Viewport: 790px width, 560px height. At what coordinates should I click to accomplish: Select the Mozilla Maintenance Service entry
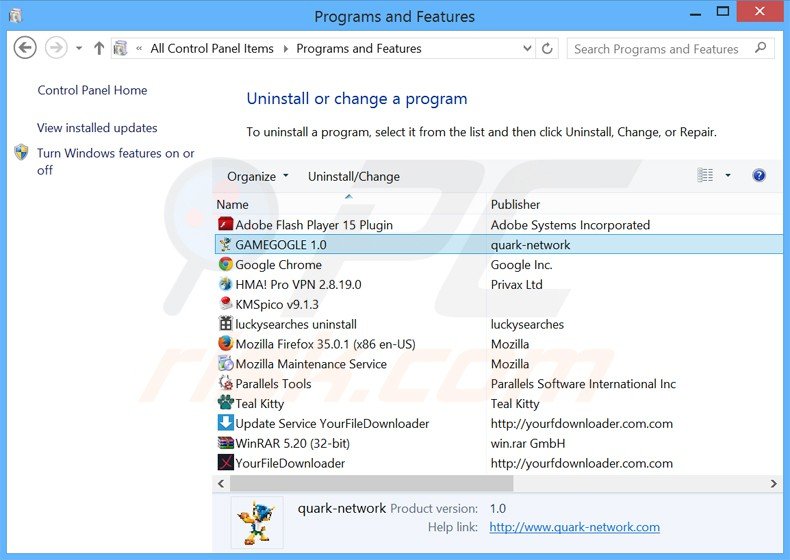click(311, 364)
